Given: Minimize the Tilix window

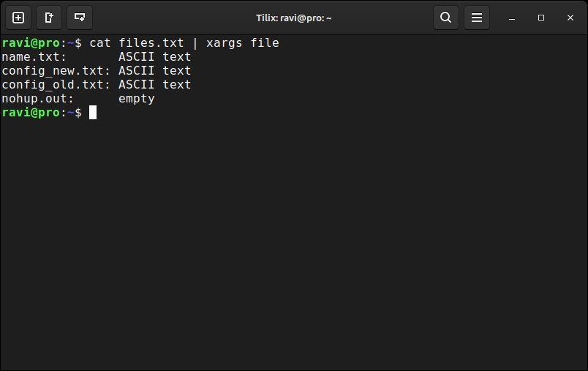Looking at the screenshot, I should pyautogui.click(x=511, y=18).
